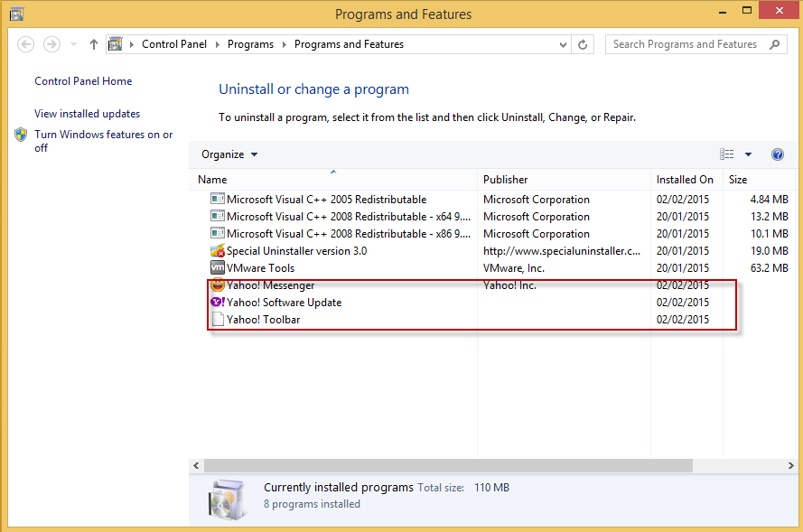Sort by the Installed On column header
This screenshot has width=803, height=532.
[x=686, y=180]
